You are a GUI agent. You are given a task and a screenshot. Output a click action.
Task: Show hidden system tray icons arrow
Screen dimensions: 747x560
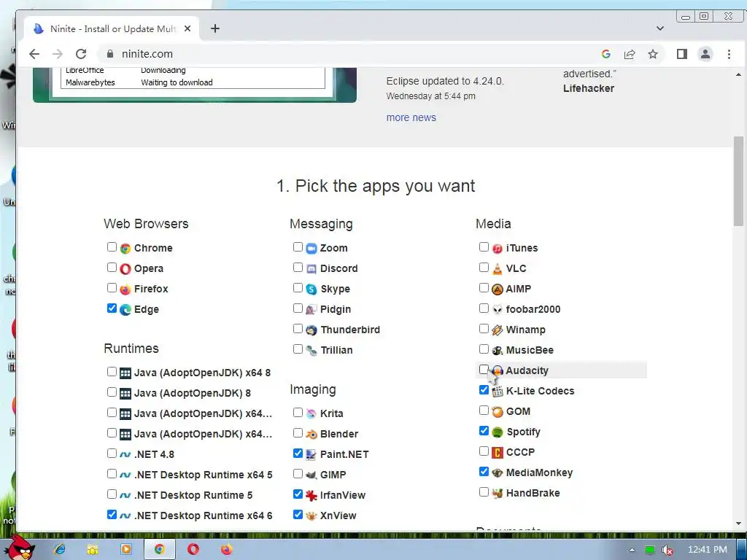pyautogui.click(x=632, y=550)
